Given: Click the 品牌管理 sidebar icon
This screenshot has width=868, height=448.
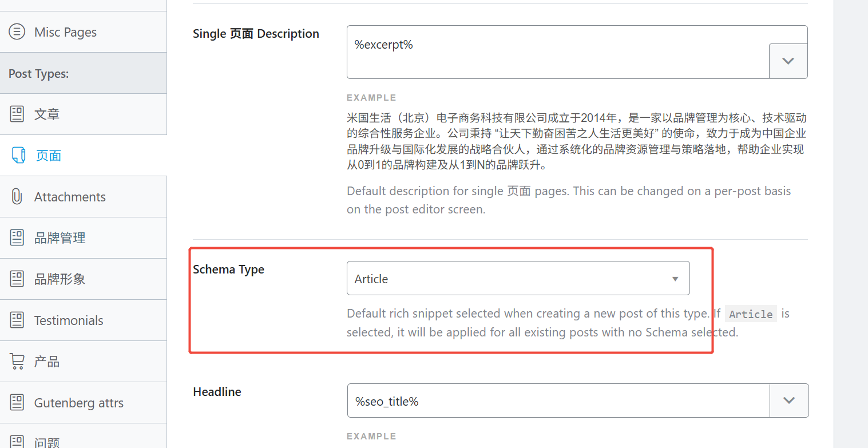Looking at the screenshot, I should click(17, 238).
